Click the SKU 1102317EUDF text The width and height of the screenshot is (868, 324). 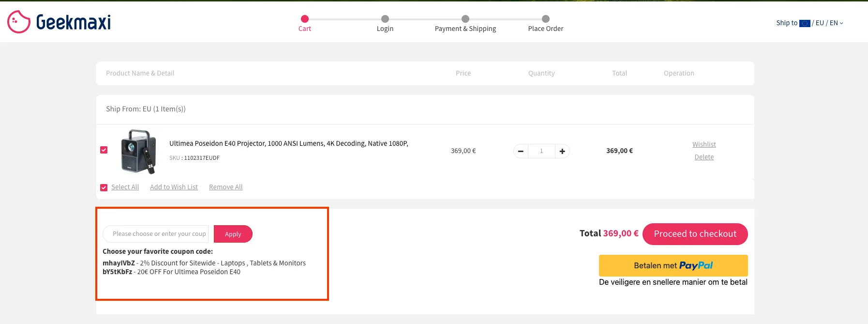click(x=195, y=158)
